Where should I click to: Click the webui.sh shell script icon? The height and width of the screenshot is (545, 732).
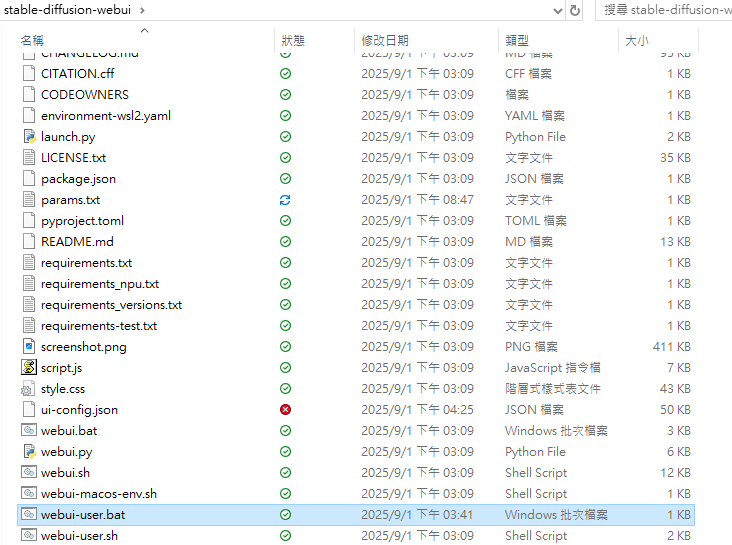tap(29, 473)
